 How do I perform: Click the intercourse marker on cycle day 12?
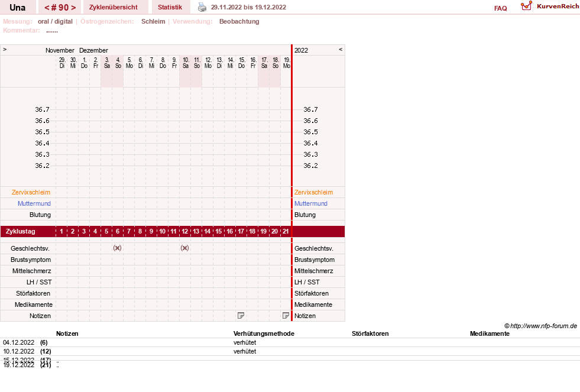pyautogui.click(x=184, y=248)
